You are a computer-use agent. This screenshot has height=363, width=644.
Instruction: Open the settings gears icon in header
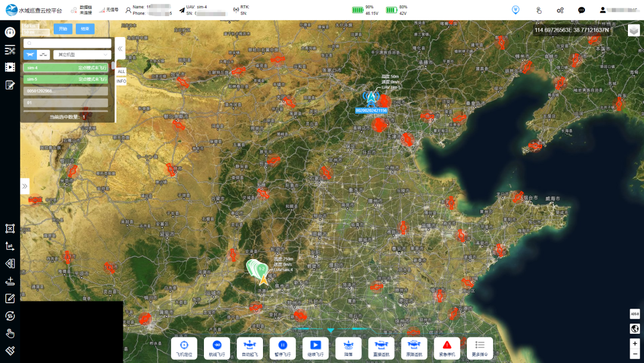[560, 10]
